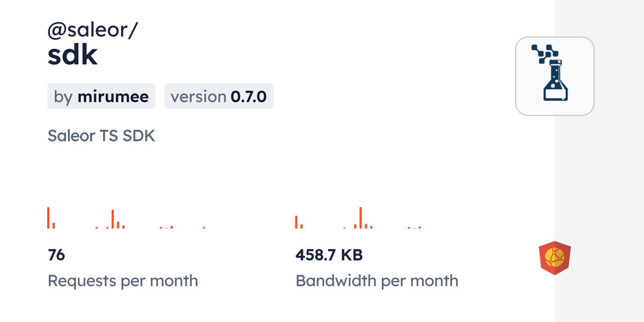Select the "version 0.7.0" badge
644x322 pixels.
[218, 96]
